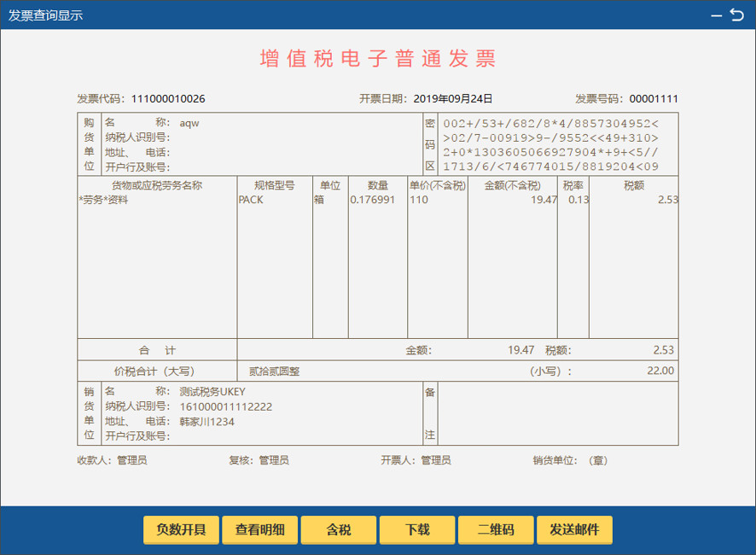Click the invoice date 2019年09月24日
Viewport: 756px width, 555px height.
(x=453, y=99)
